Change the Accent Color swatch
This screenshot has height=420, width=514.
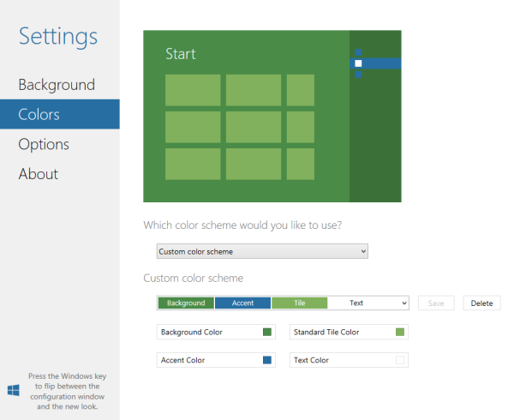pyautogui.click(x=267, y=360)
